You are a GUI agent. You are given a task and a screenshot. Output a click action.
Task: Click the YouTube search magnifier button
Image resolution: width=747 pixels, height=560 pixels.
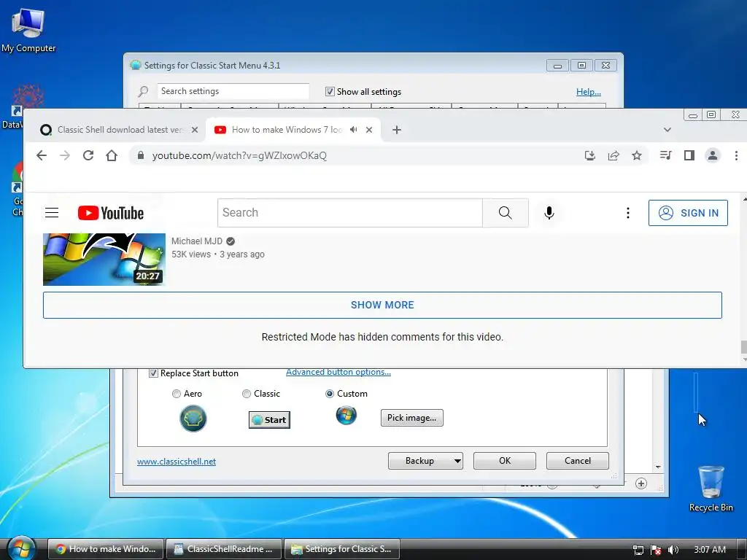[506, 213]
